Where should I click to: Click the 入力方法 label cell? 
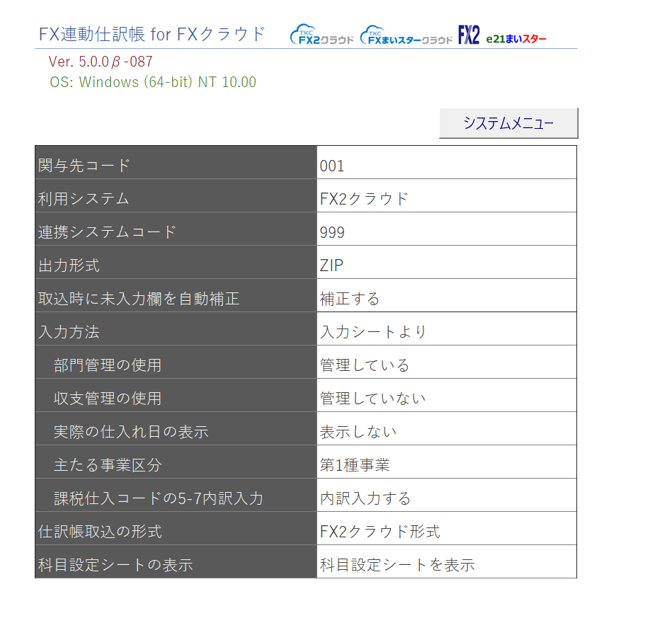tap(176, 329)
